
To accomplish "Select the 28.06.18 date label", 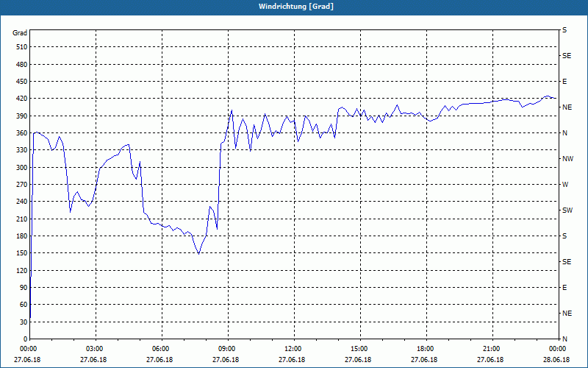I will tap(556, 360).
